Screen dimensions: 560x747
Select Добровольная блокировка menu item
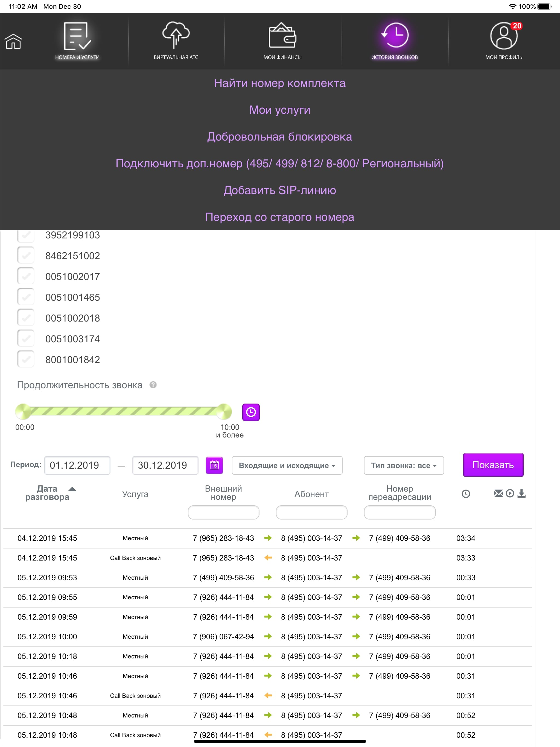[280, 137]
